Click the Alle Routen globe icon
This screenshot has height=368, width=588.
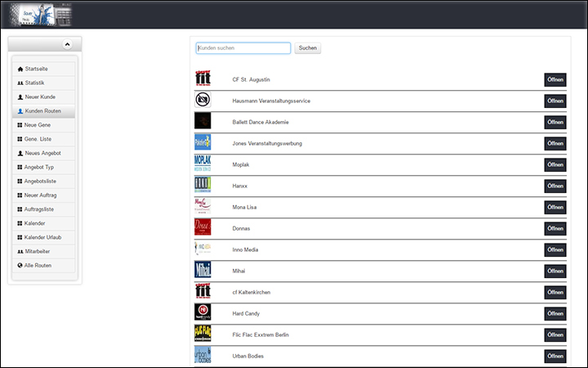[x=20, y=266]
